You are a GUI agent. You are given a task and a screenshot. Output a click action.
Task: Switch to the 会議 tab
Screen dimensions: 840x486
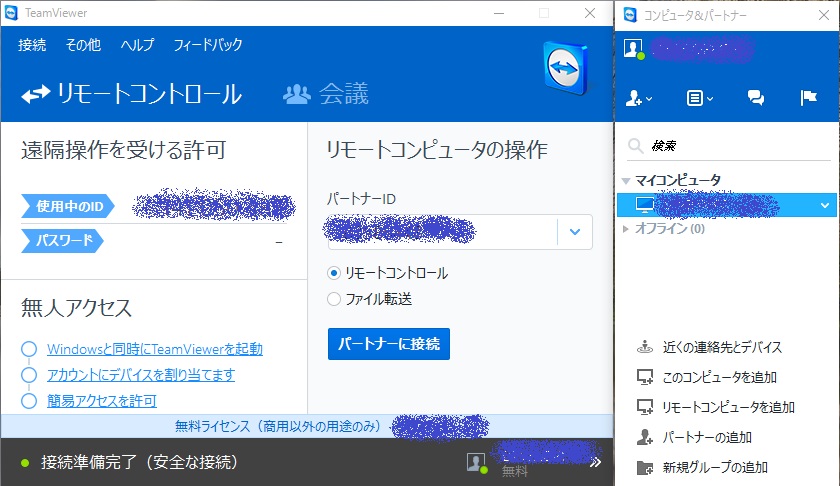coord(326,94)
